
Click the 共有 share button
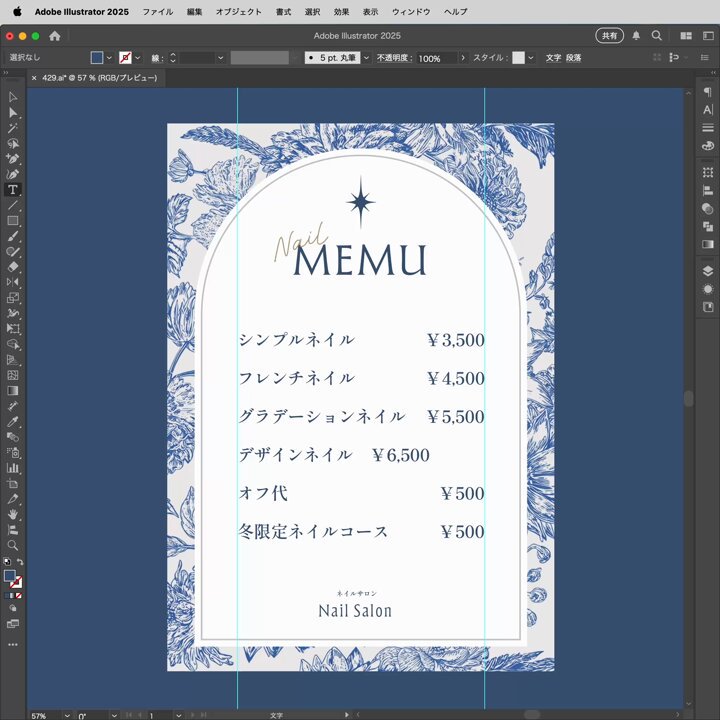pyautogui.click(x=609, y=36)
